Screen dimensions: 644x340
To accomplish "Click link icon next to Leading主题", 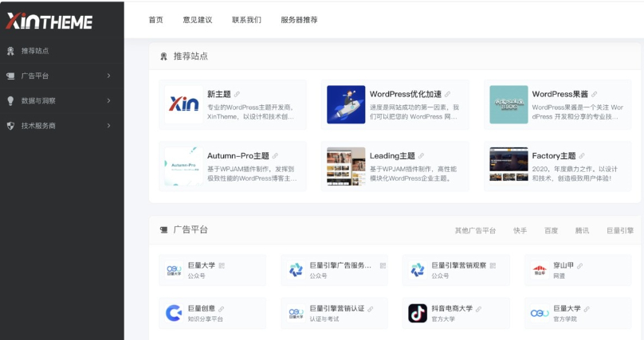I will pos(421,156).
